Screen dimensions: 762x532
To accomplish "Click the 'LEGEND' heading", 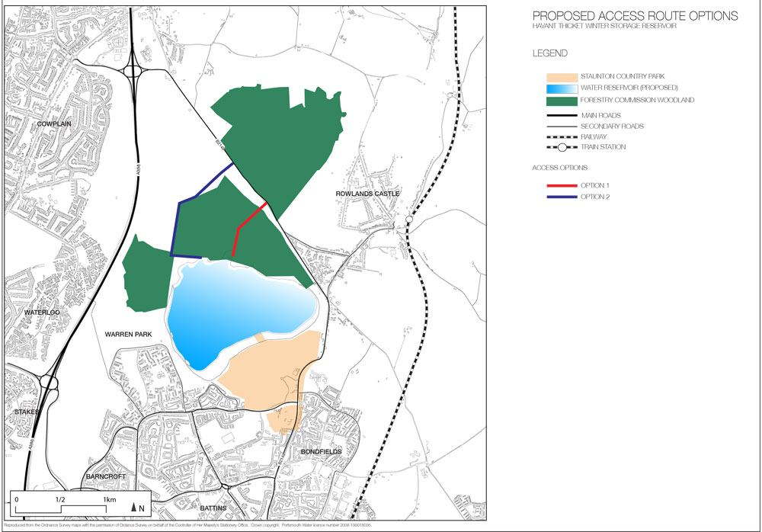I will coord(550,53).
